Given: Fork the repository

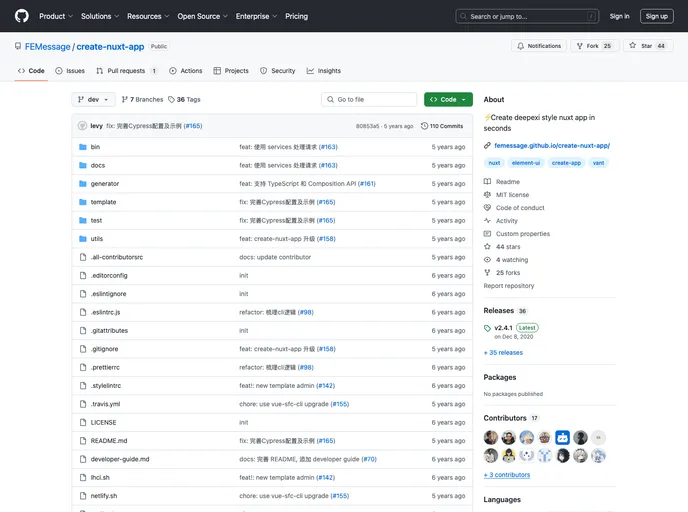Looking at the screenshot, I should click(x=595, y=46).
